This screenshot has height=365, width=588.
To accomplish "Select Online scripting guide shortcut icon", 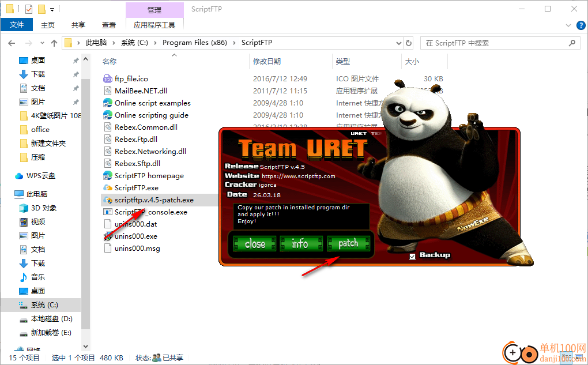I will click(x=108, y=115).
